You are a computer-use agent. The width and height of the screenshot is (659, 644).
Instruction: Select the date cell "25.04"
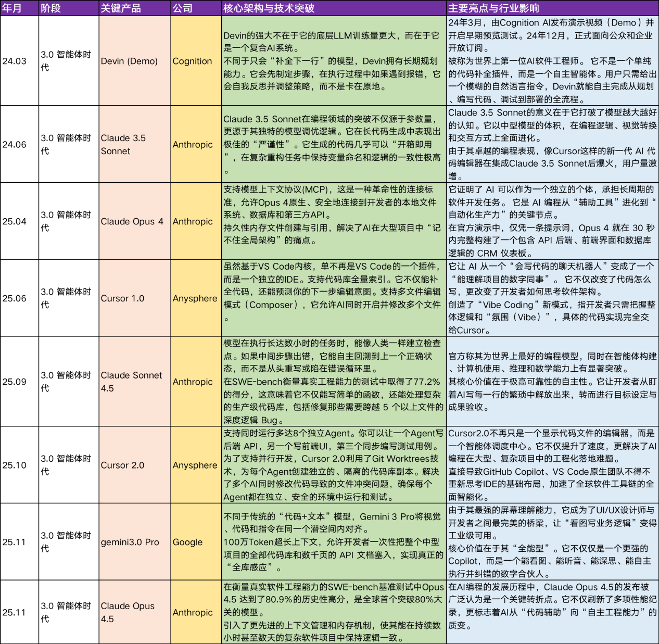(x=19, y=221)
